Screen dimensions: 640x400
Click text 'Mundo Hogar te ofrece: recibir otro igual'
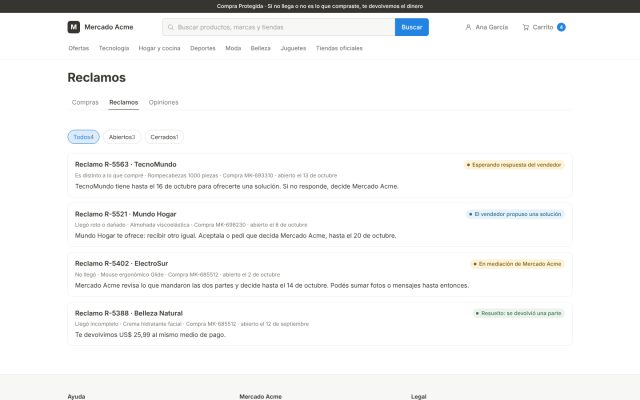[x=136, y=236]
